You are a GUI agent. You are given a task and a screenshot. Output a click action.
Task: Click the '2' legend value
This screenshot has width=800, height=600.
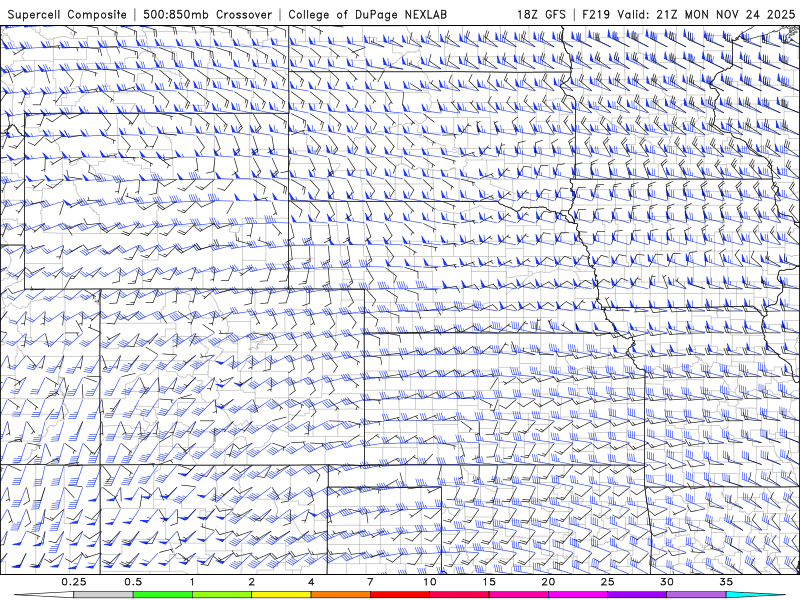(x=252, y=582)
